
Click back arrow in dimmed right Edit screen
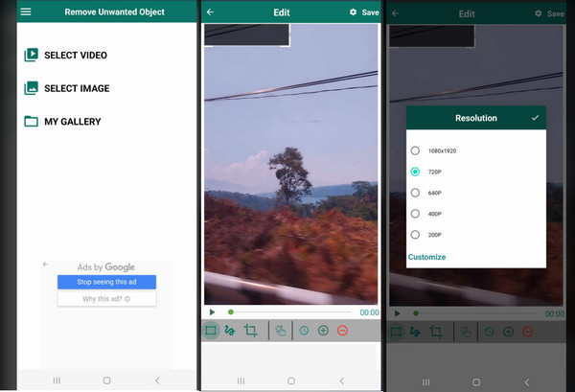[x=395, y=13]
